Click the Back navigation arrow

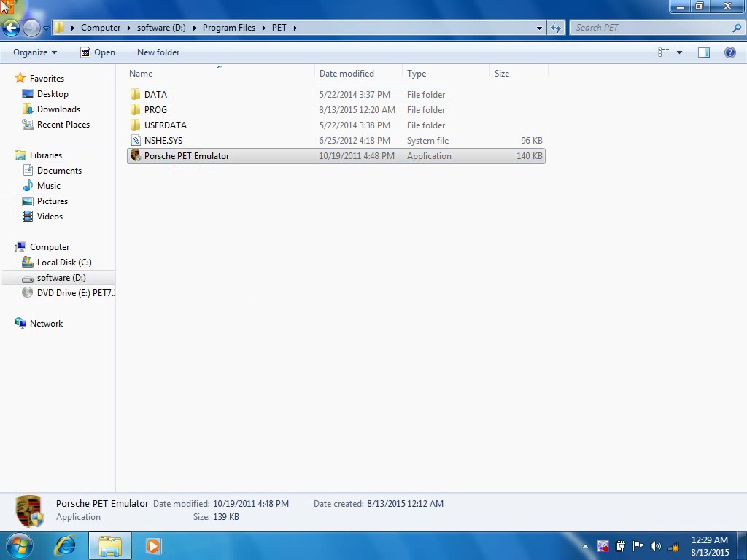click(12, 28)
